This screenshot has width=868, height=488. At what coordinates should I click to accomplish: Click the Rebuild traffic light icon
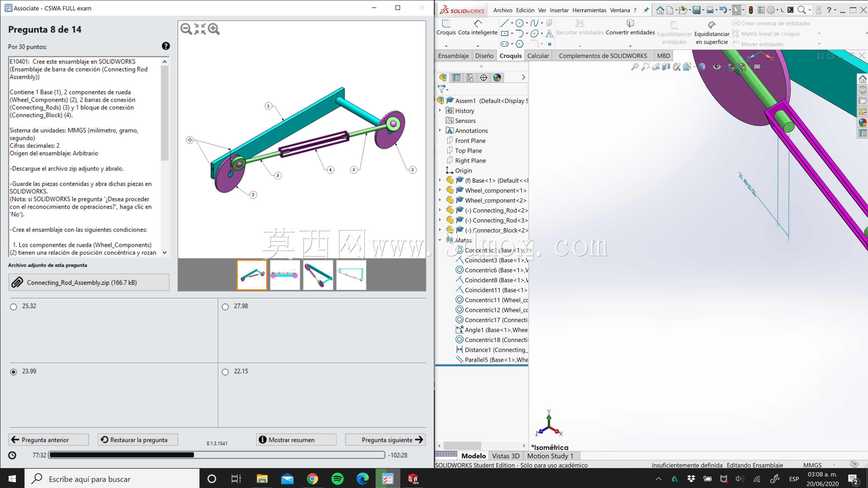point(751,10)
